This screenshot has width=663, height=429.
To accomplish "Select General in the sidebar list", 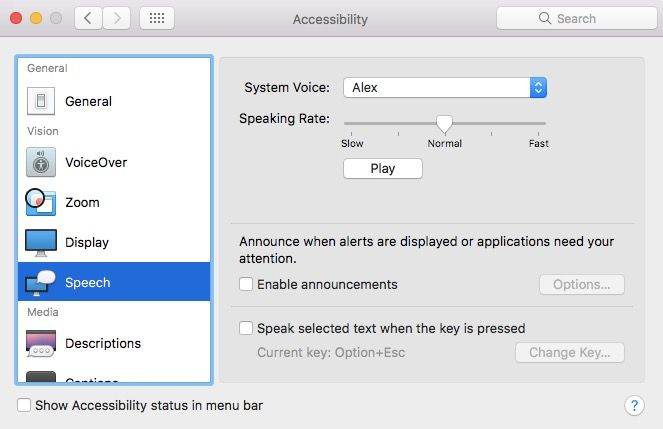I will (114, 101).
